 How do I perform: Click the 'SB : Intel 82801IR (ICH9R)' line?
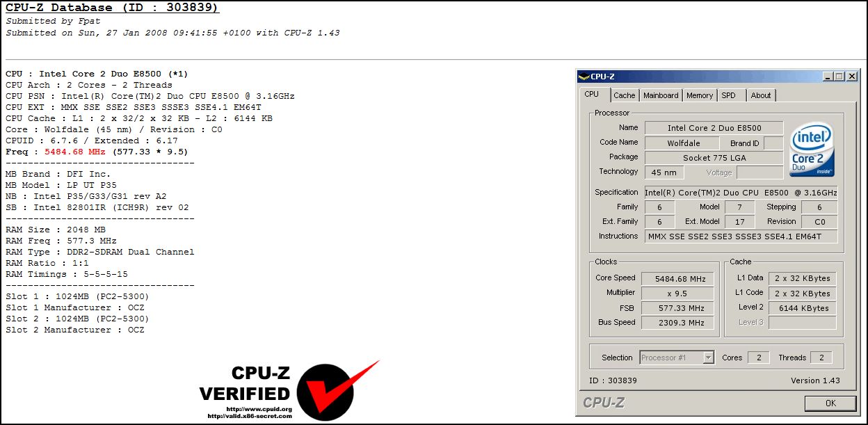(97, 207)
